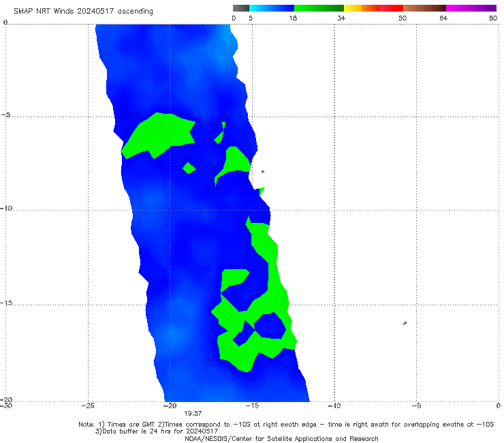Click the title 'SMAP NRT Winds 20240517 ascending'
504x443 pixels.
click(83, 11)
